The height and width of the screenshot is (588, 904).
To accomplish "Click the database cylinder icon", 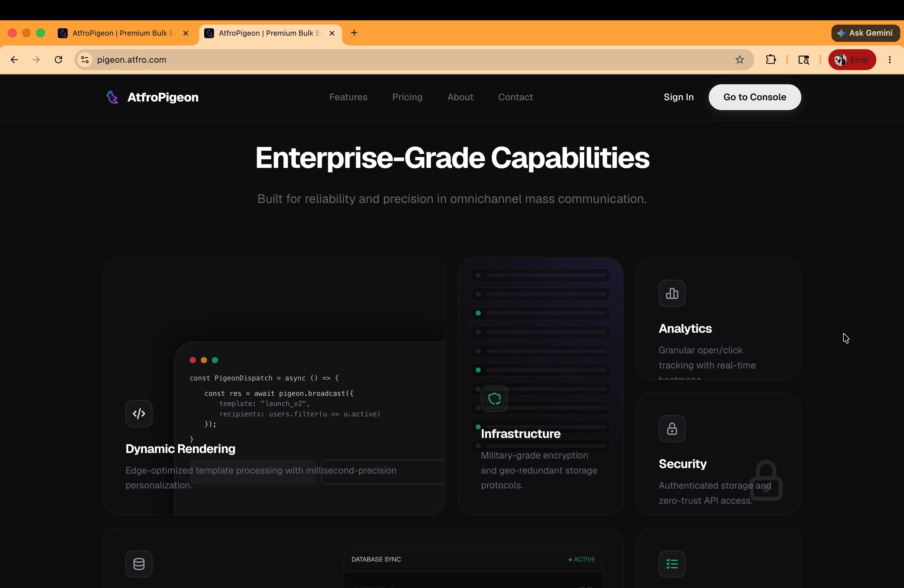I will [139, 564].
